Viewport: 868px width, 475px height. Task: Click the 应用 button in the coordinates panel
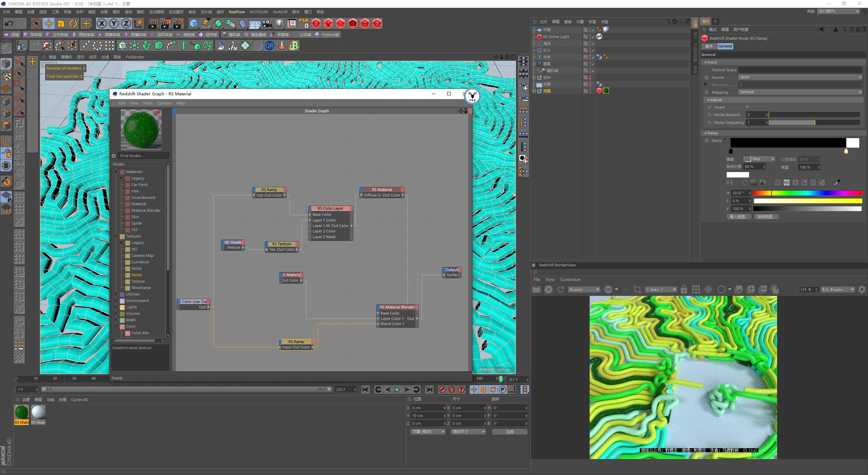tap(510, 432)
